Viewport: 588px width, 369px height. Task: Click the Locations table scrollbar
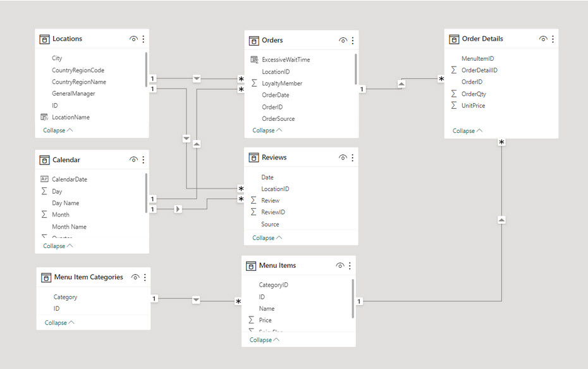point(146,70)
